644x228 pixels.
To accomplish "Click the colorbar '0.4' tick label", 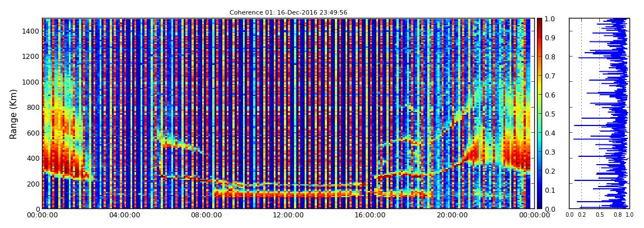I will pos(550,133).
